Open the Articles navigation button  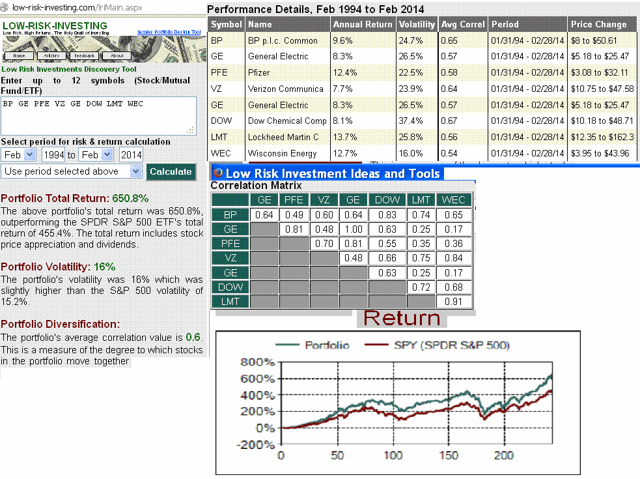click(52, 55)
